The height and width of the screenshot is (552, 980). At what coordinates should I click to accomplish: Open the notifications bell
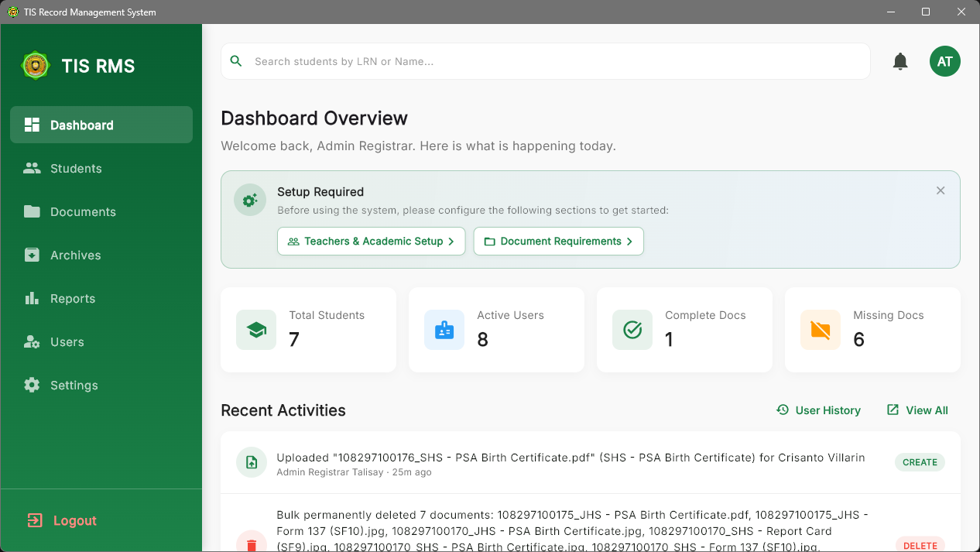(900, 61)
